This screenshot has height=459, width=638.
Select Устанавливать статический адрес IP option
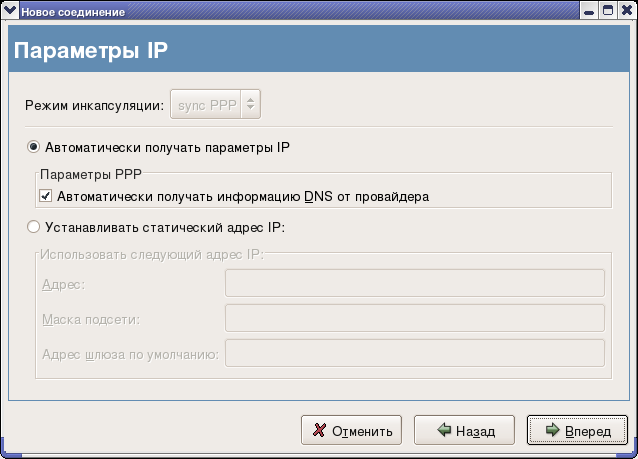point(33,227)
